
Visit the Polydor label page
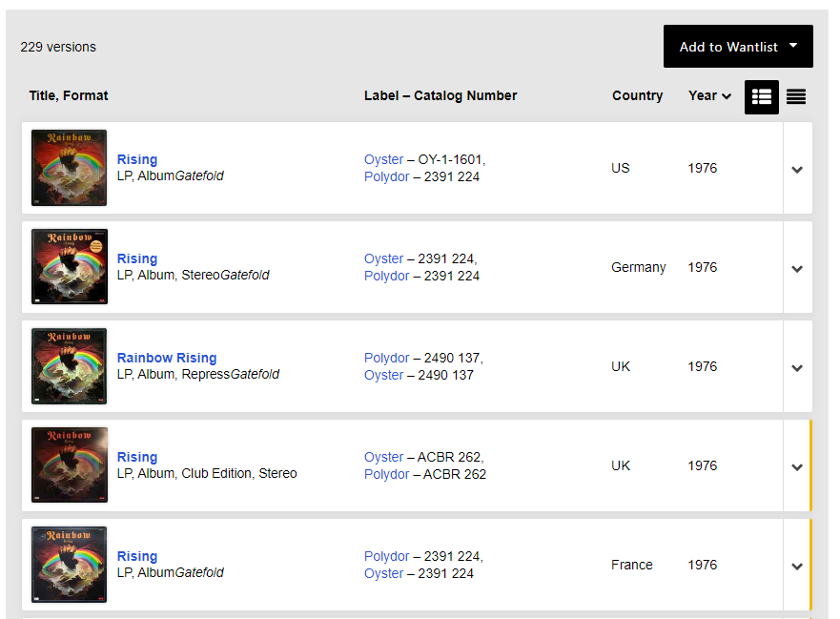pyautogui.click(x=386, y=176)
